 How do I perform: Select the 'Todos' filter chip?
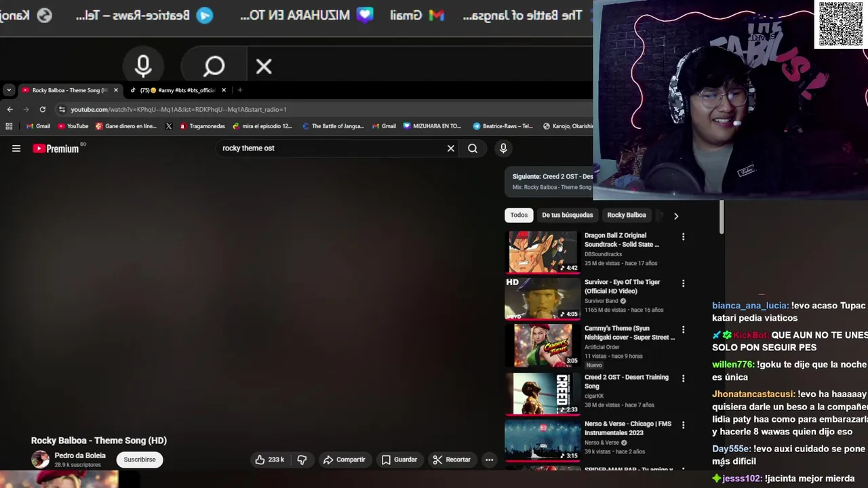point(519,216)
